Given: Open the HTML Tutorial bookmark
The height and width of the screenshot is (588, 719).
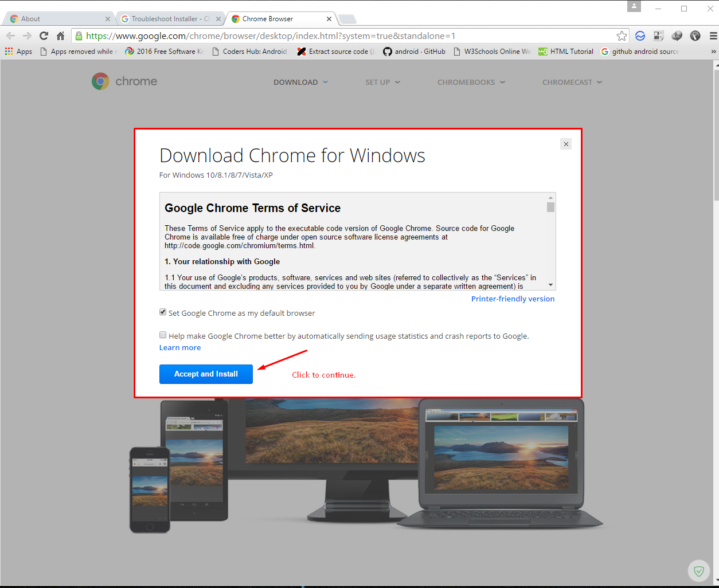Looking at the screenshot, I should 566,52.
